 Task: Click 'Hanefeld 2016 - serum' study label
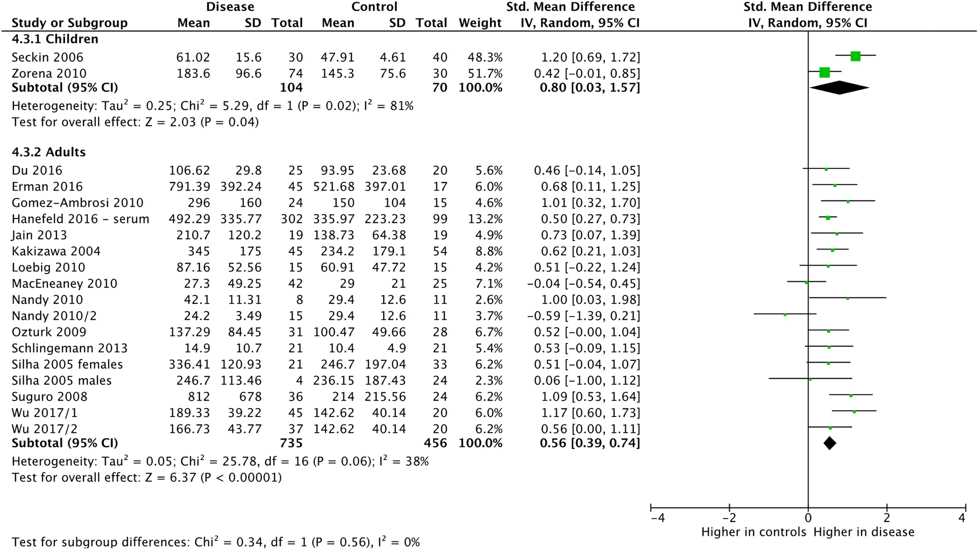[x=80, y=219]
